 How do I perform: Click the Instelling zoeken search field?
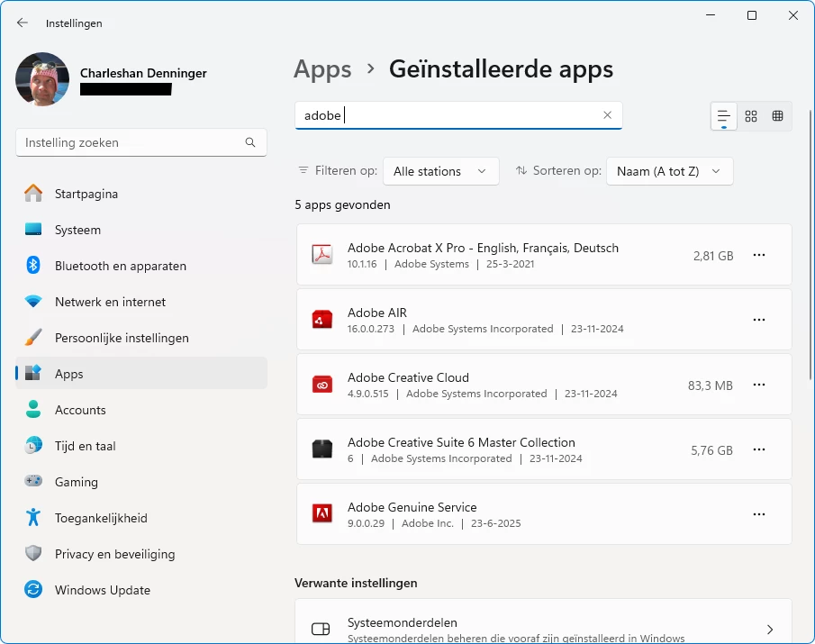(141, 142)
